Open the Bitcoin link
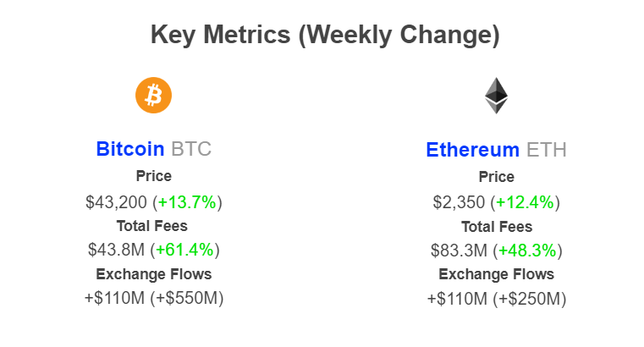 (x=130, y=149)
